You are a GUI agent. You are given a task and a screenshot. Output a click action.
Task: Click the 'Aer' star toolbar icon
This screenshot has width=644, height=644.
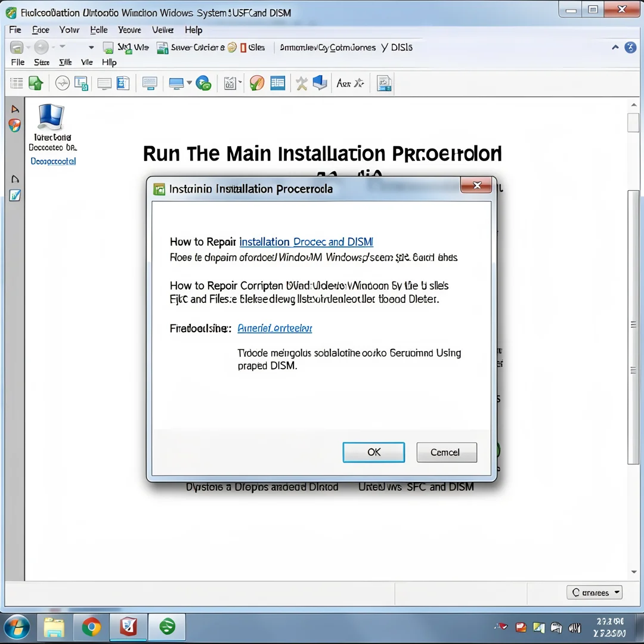point(351,83)
